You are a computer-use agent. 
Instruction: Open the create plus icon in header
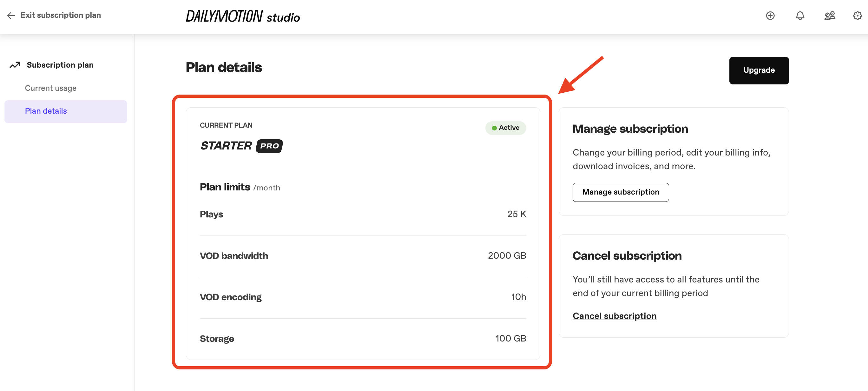click(770, 16)
